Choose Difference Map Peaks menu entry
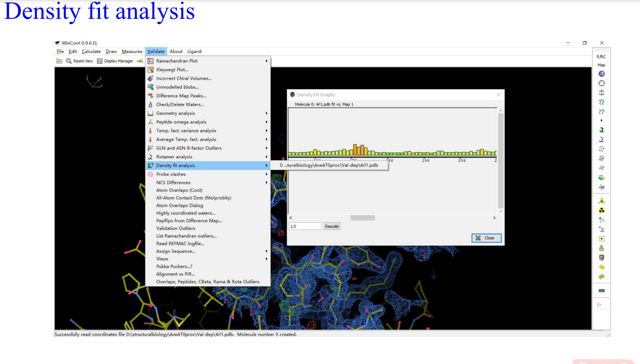This screenshot has height=364, width=640. click(208, 95)
